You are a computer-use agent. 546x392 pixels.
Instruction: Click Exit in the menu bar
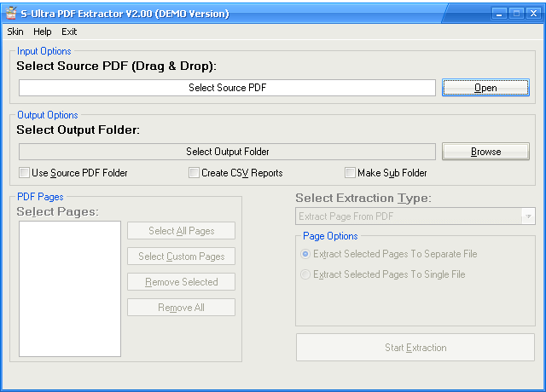[x=69, y=32]
